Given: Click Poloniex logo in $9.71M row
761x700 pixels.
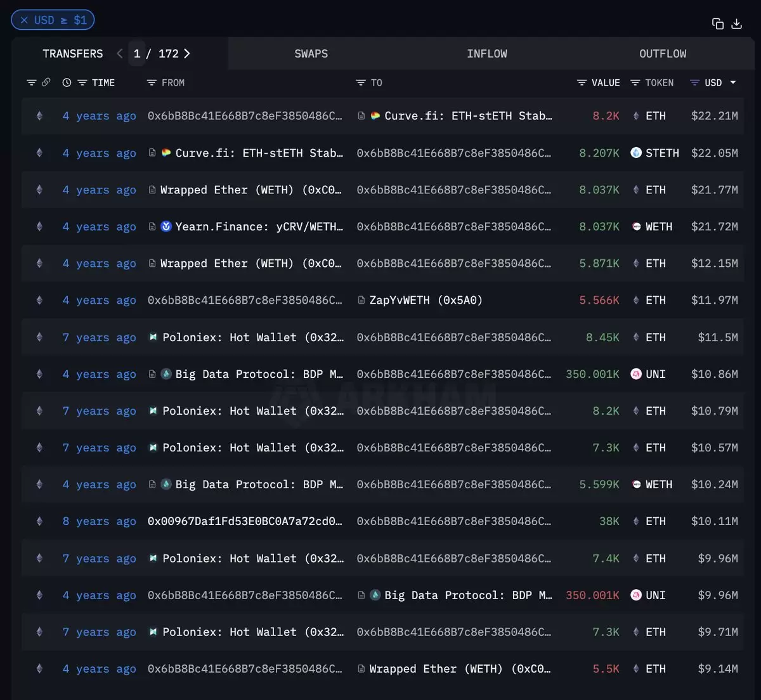Looking at the screenshot, I should click(153, 632).
